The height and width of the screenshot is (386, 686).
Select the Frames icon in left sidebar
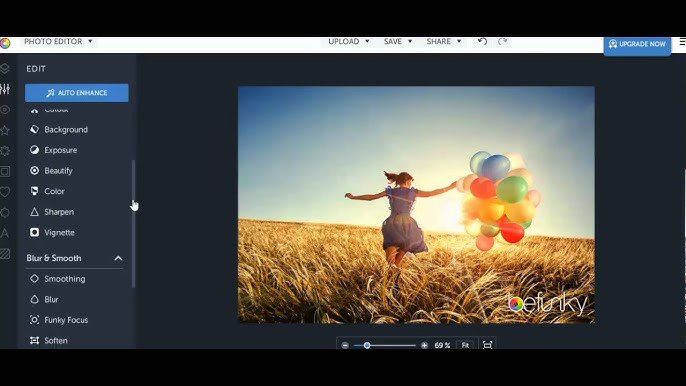point(5,171)
